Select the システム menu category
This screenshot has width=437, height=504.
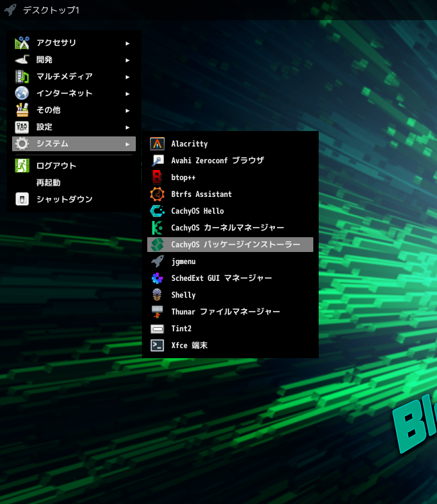click(74, 144)
